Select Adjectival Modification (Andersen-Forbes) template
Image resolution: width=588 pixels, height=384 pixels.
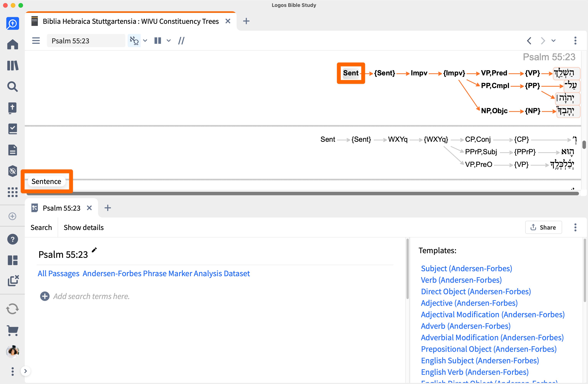492,314
